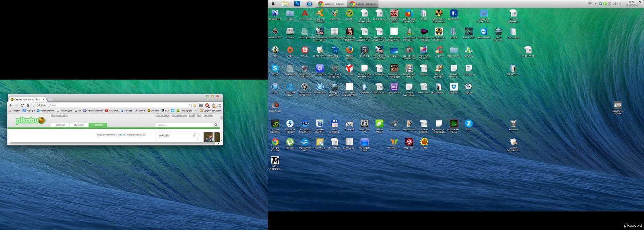This screenshot has width=644, height=230.
Task: Open the Zona desktop icon
Action: point(469,125)
